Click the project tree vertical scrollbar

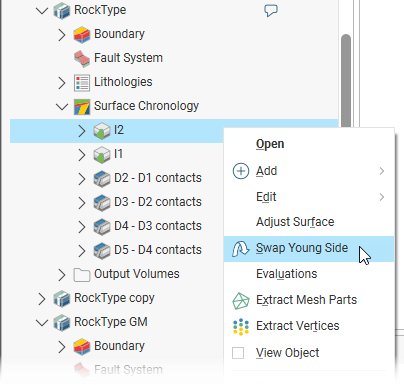(x=346, y=80)
